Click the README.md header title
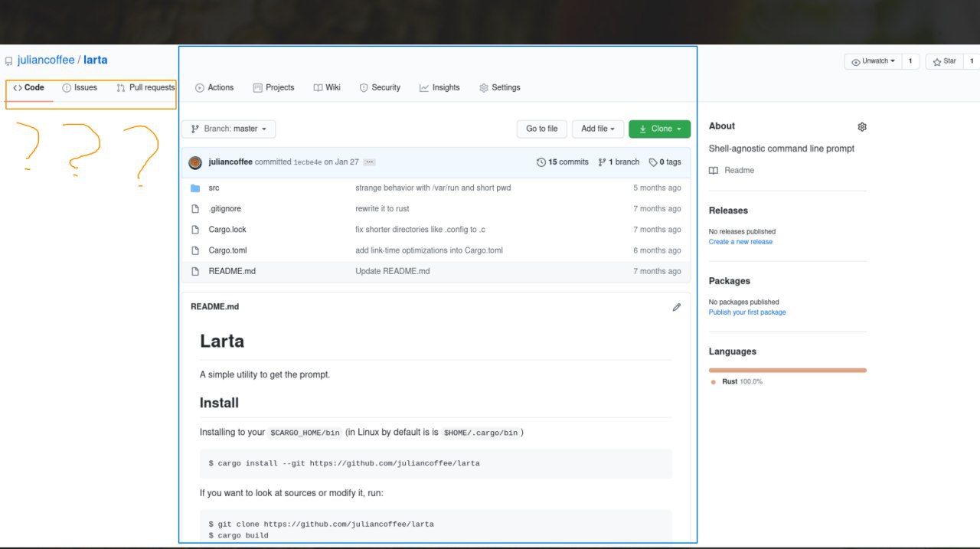The height and width of the screenshot is (549, 980). pos(214,307)
